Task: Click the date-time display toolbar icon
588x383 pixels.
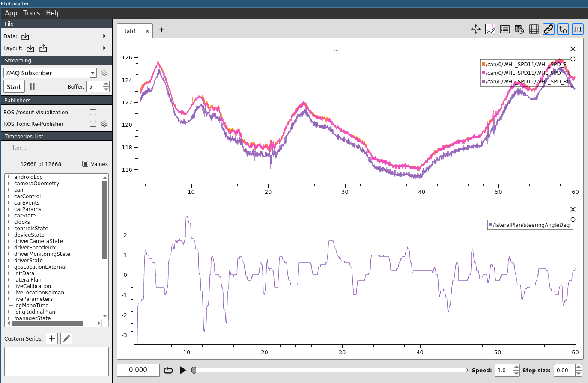Action: tap(519, 29)
